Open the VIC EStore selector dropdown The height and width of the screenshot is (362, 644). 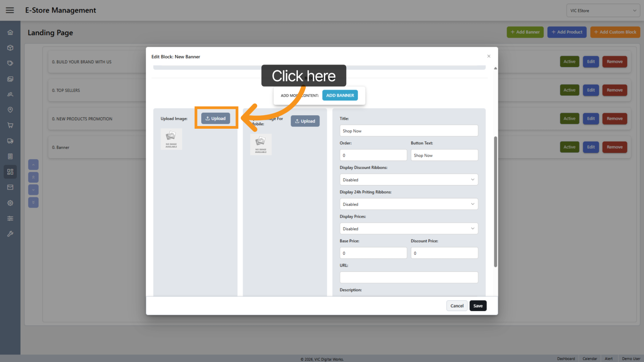coord(603,11)
